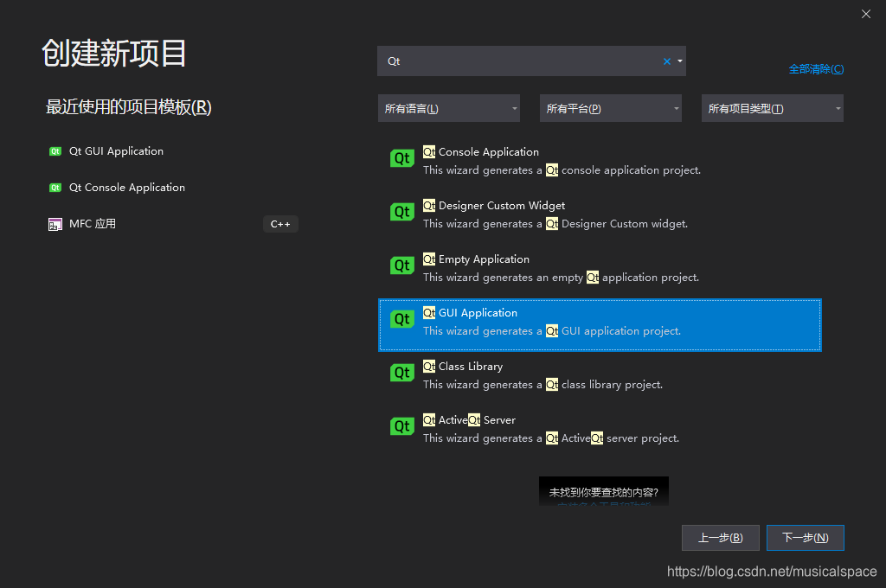Select the Qt Designer Custom Widget template title
The width and height of the screenshot is (886, 588).
click(494, 206)
